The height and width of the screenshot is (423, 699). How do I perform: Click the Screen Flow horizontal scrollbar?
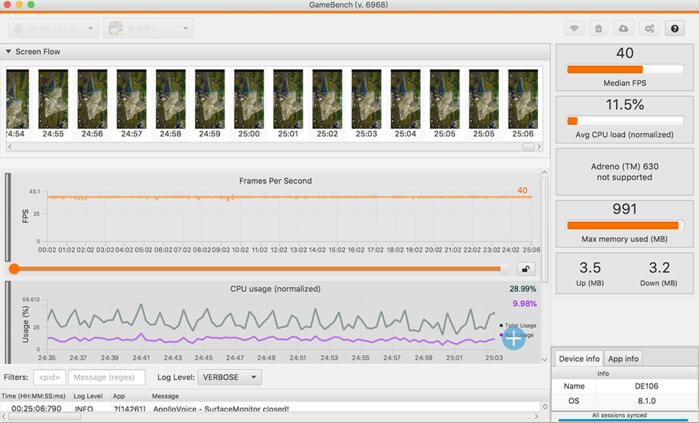pos(270,146)
